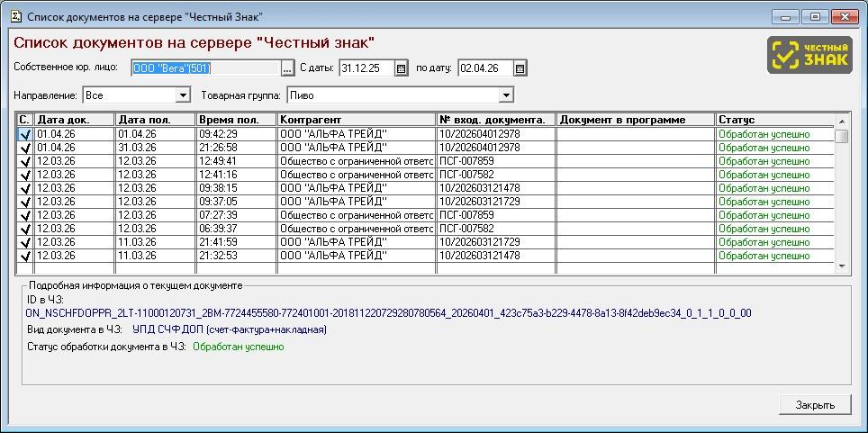868x433 pixels.
Task: Toggle checkmark in row with time 07:27:39
Action: [25, 215]
